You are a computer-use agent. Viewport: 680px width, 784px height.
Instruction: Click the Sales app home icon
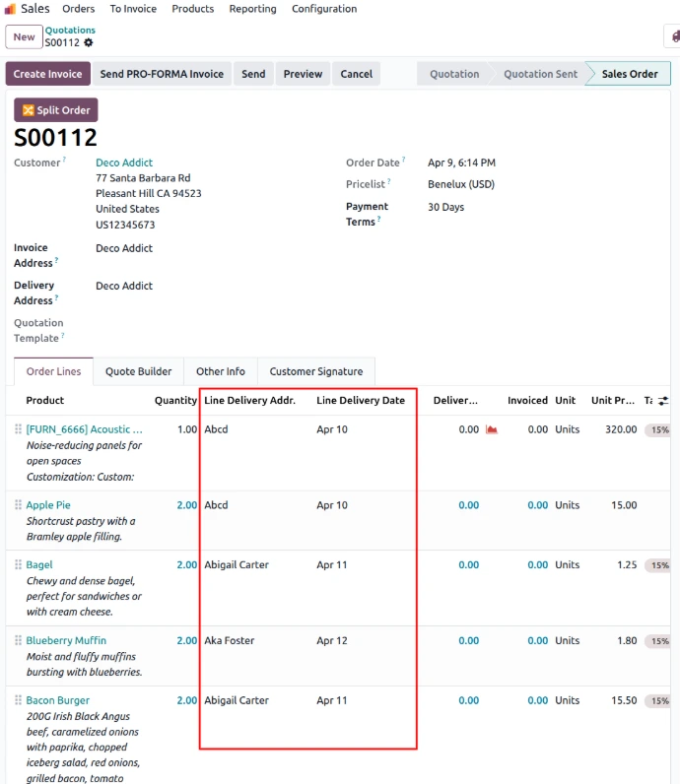10,9
